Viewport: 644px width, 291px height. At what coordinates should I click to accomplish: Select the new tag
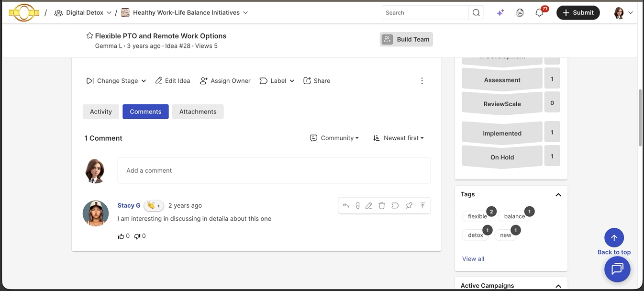506,235
